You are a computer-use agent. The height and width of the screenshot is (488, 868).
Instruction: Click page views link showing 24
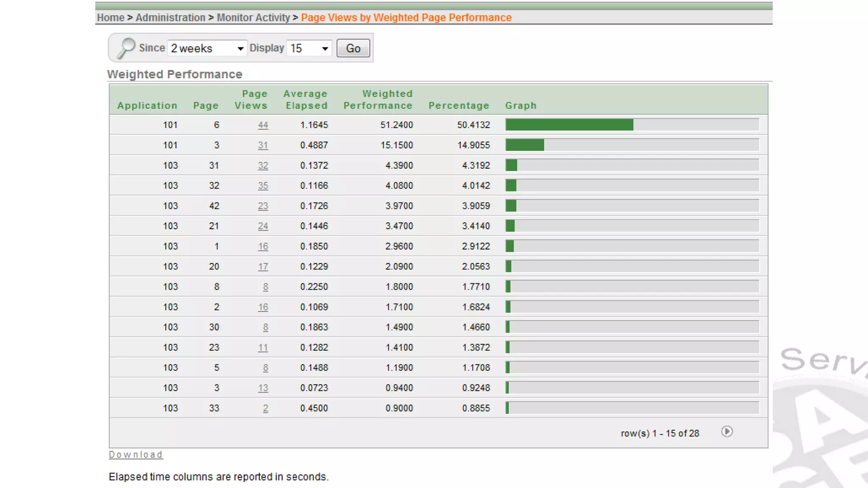tap(263, 226)
